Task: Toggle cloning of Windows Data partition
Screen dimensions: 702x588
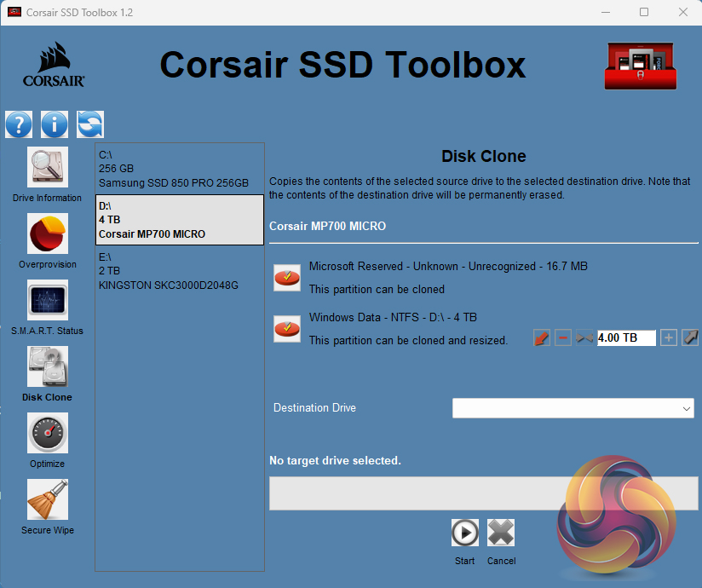Action: tap(287, 328)
